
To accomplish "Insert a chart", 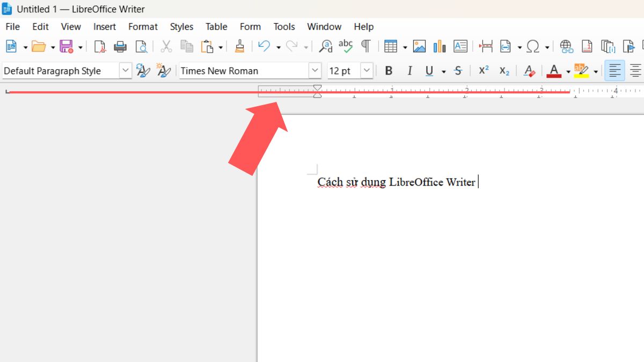I will click(440, 47).
